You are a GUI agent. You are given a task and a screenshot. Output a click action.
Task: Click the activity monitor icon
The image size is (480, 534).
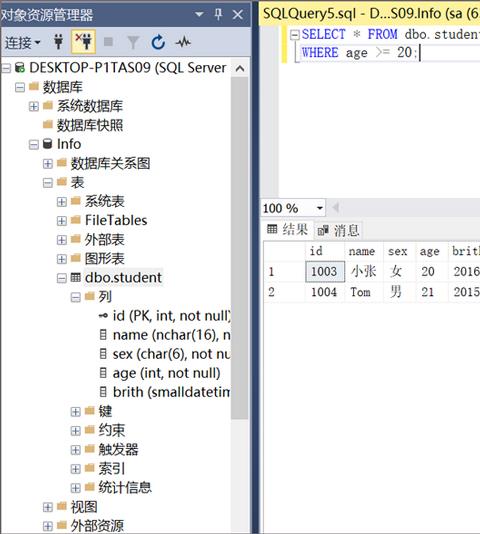click(183, 42)
